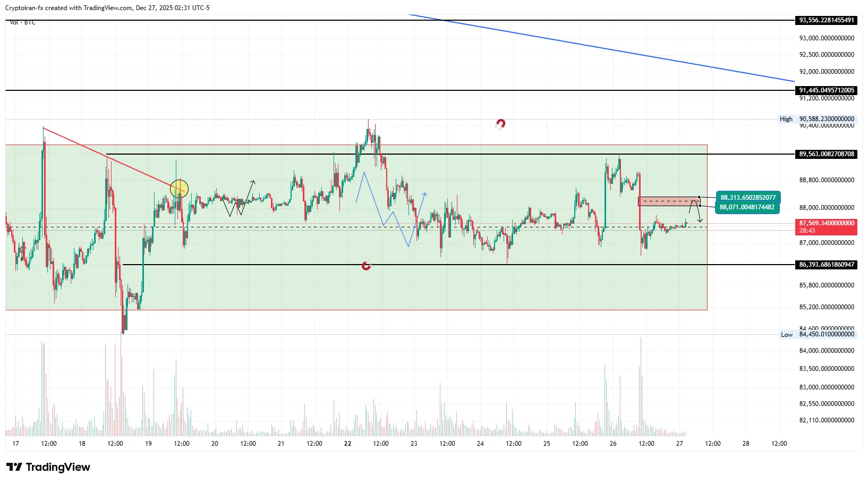868x483 pixels.
Task: Click the 88,313.65 green price label
Action: (x=747, y=198)
